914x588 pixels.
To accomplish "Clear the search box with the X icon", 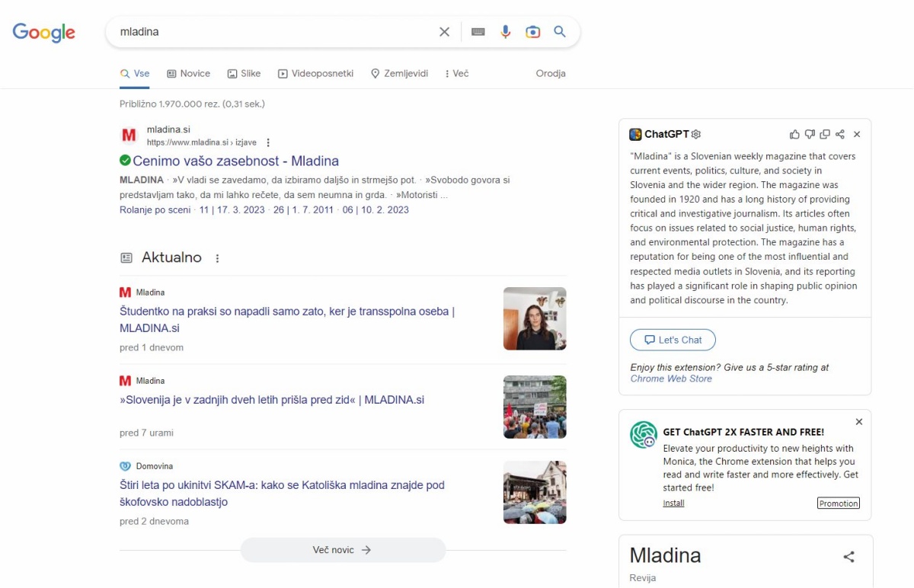I will point(444,32).
